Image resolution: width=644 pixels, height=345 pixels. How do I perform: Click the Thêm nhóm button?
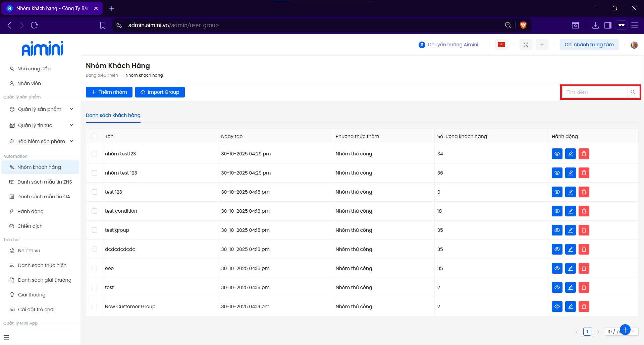click(109, 92)
